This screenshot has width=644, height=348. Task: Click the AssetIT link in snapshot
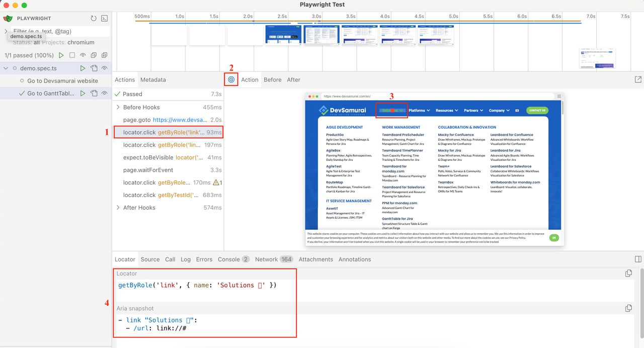(332, 209)
